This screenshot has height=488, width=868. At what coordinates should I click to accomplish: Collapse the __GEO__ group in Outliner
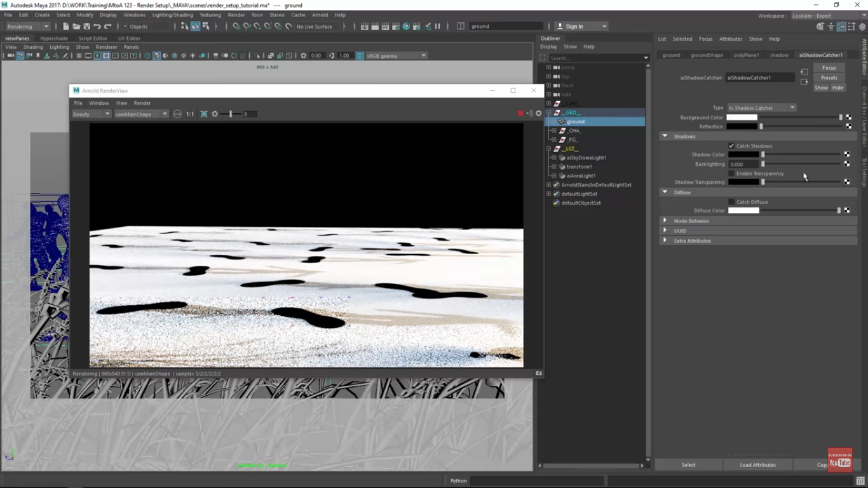click(548, 112)
